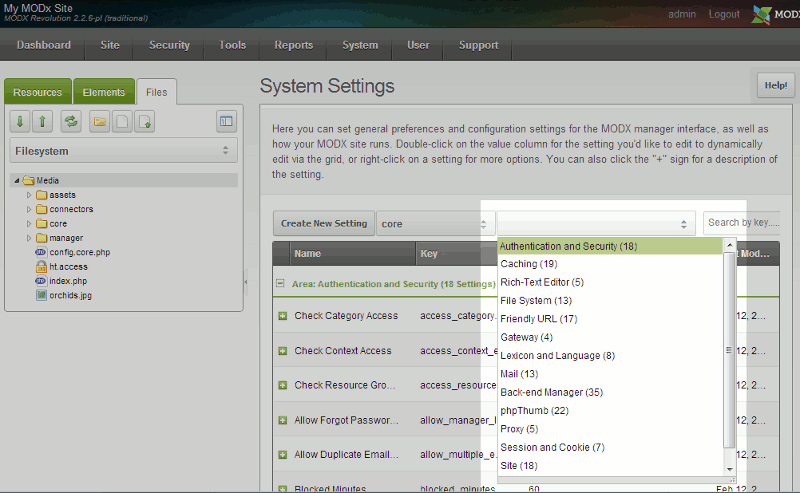Click the area dropdown list scrollbar
The image size is (800, 493).
[729, 351]
